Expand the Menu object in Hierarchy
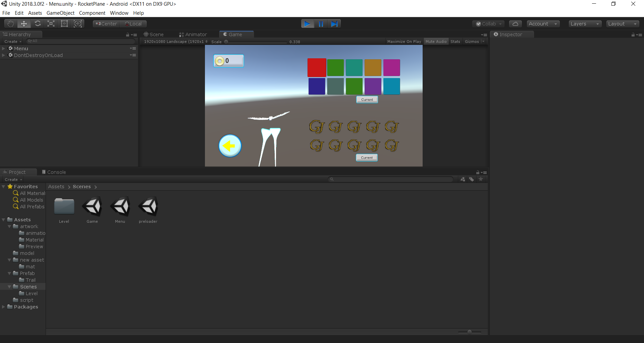 [3, 48]
